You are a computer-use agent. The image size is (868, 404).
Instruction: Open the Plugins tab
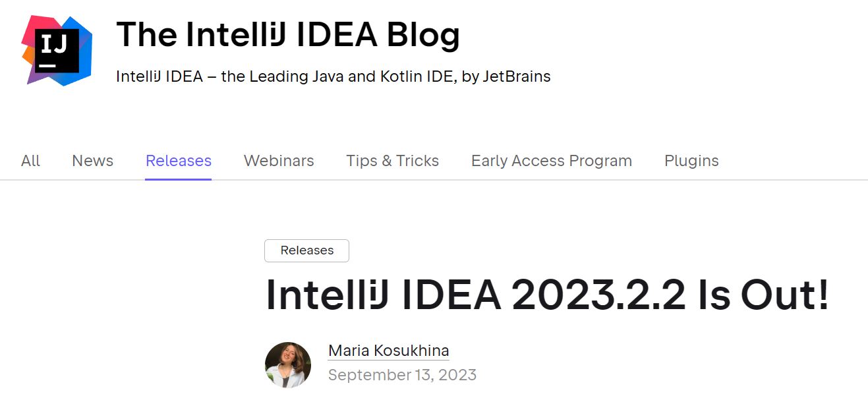[691, 161]
